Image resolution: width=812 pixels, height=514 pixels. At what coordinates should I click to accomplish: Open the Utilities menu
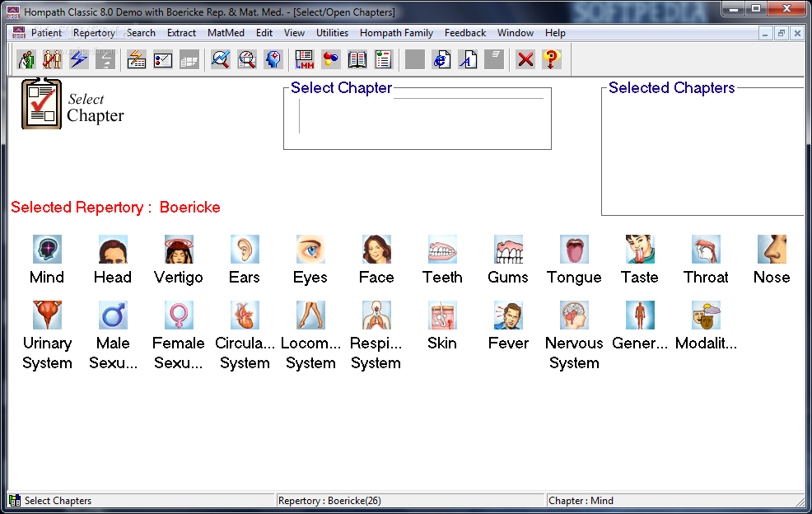click(x=332, y=33)
